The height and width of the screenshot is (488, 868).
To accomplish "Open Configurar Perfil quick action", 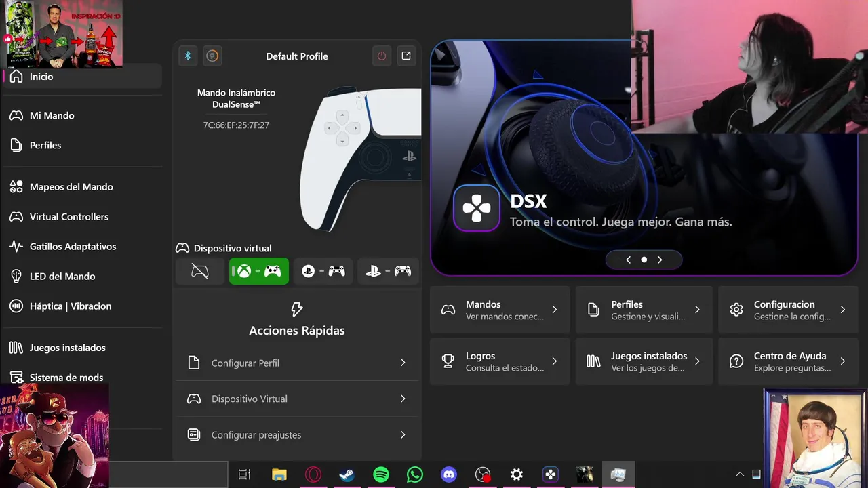I will pyautogui.click(x=297, y=363).
